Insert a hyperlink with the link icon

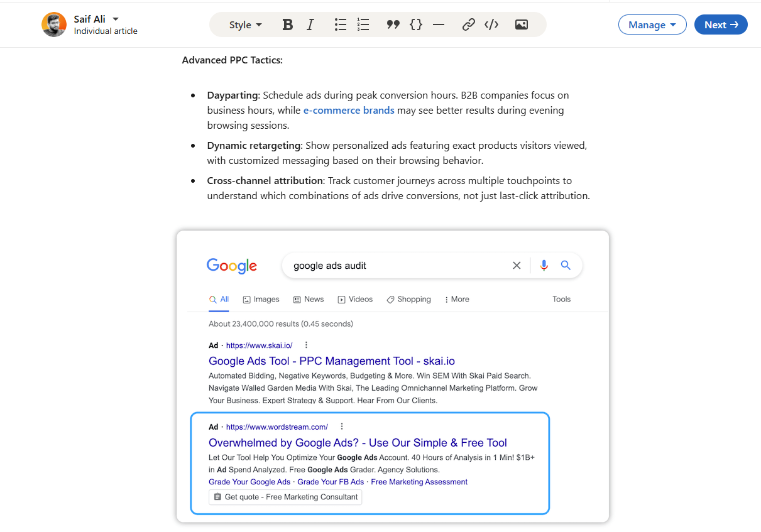pyautogui.click(x=468, y=25)
